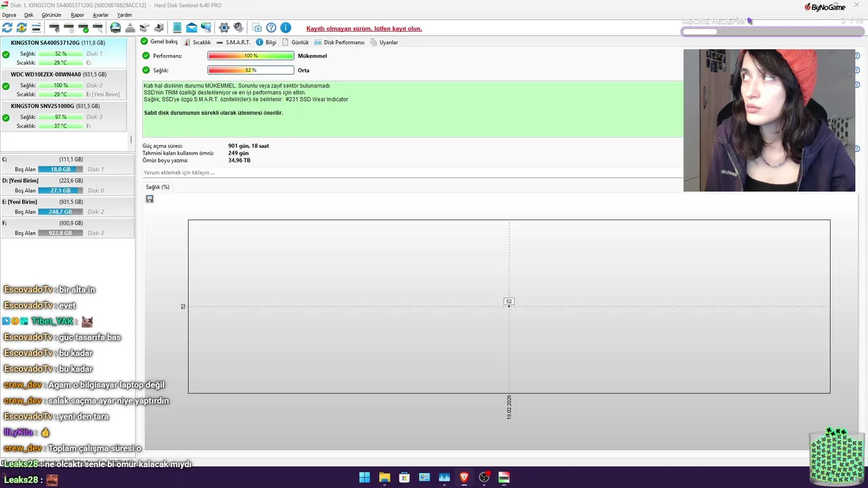Select the C: partition entry

pos(67,164)
